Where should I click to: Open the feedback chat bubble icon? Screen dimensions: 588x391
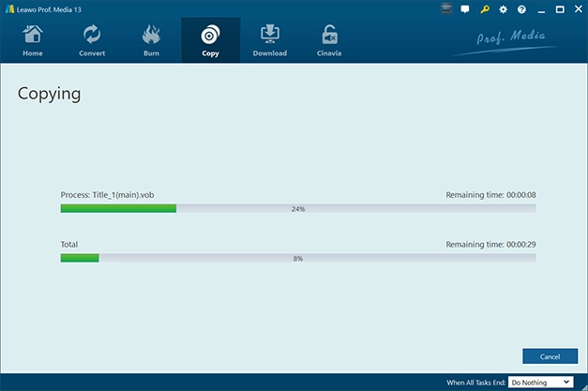(x=465, y=9)
